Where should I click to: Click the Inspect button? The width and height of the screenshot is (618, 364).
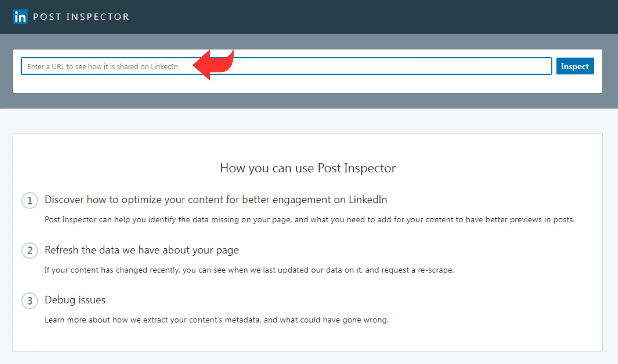click(x=575, y=66)
